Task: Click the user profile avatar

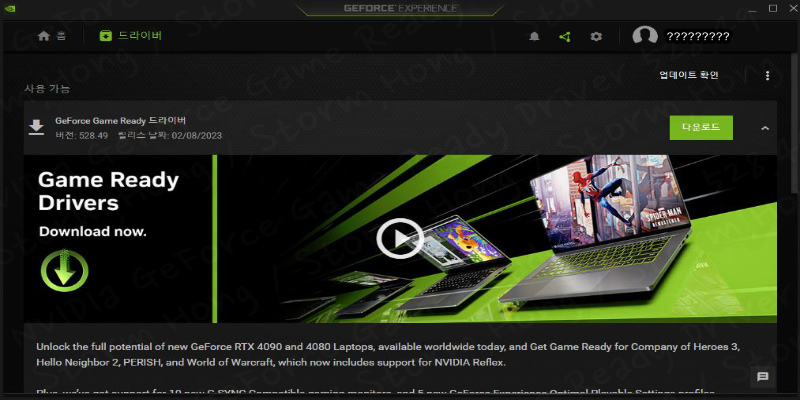Action: [644, 36]
